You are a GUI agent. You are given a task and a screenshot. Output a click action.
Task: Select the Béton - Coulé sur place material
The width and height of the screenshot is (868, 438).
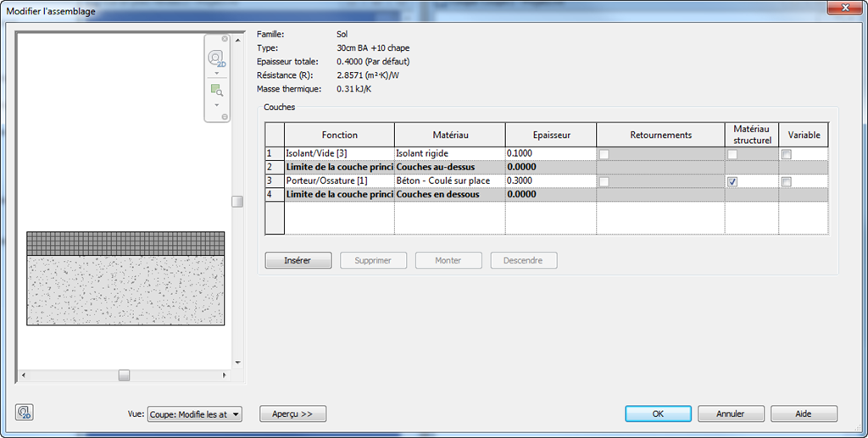pyautogui.click(x=449, y=181)
